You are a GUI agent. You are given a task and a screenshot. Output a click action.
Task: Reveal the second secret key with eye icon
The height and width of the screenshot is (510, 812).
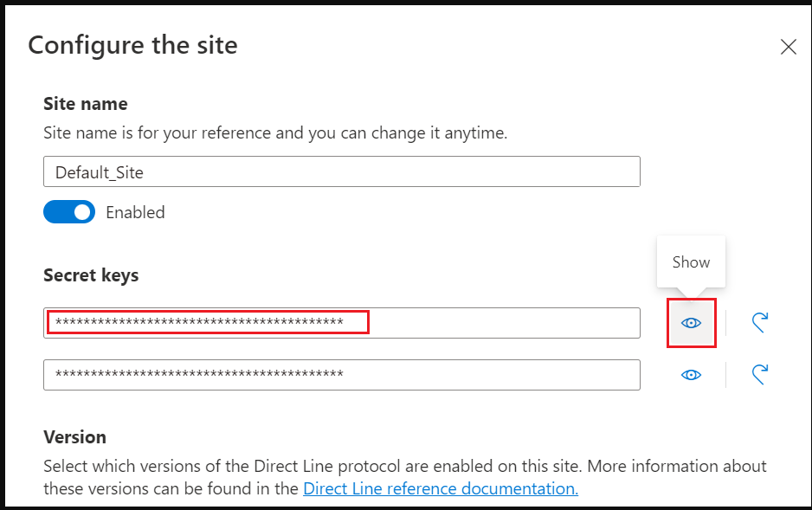pos(691,375)
